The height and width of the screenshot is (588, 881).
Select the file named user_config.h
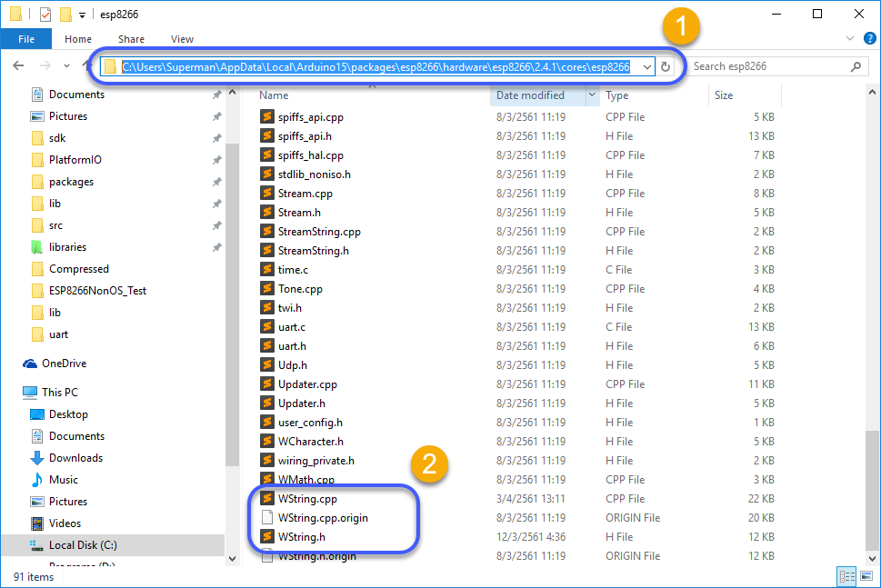pyautogui.click(x=310, y=423)
